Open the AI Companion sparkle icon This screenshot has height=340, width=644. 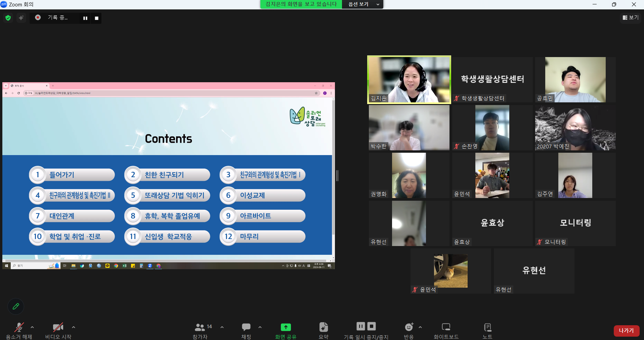coord(22,18)
